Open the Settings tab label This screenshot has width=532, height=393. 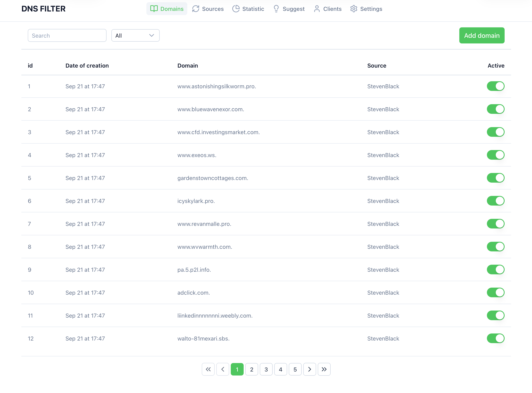click(371, 9)
